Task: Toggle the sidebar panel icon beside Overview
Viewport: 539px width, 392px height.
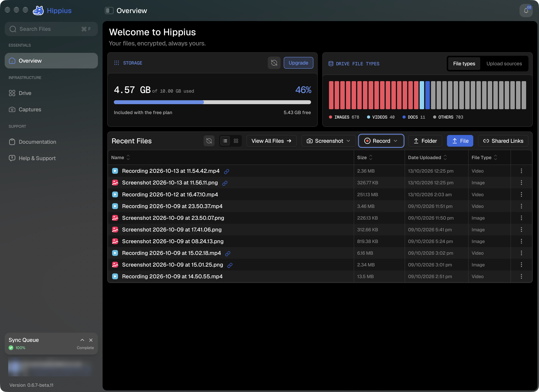Action: click(109, 11)
